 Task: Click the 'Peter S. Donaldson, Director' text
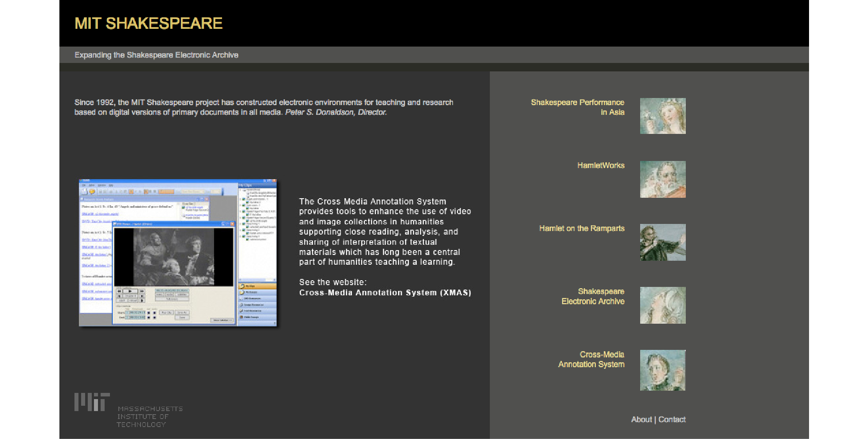tap(336, 112)
